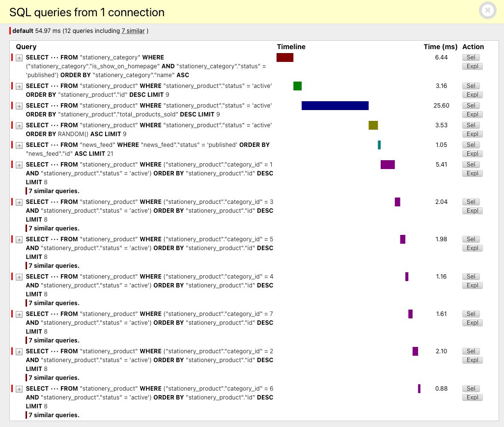This screenshot has height=427, width=504.
Task: Expand the news_feed query details
Action: [19, 145]
